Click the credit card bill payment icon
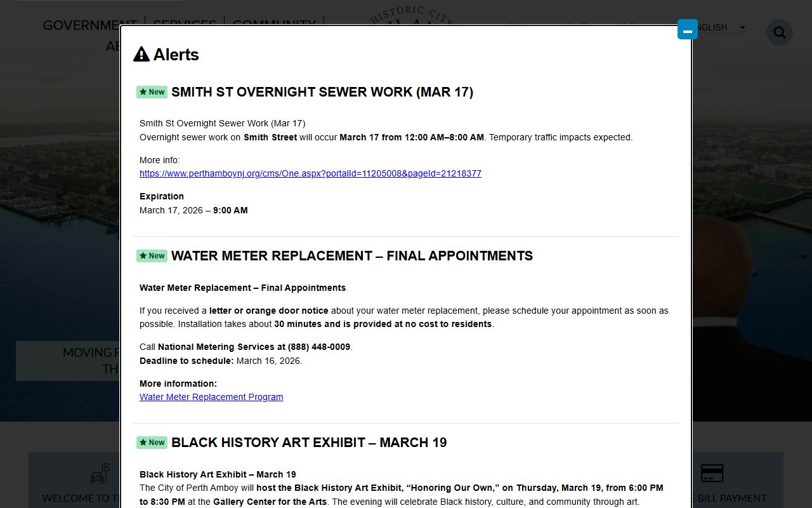This screenshot has height=508, width=812. [712, 473]
